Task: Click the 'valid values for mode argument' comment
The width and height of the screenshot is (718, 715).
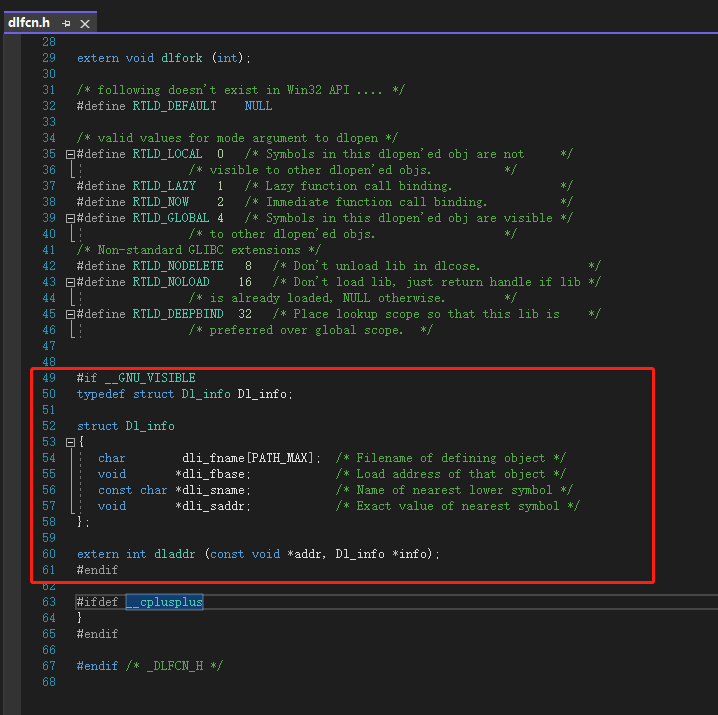Action: 237,138
